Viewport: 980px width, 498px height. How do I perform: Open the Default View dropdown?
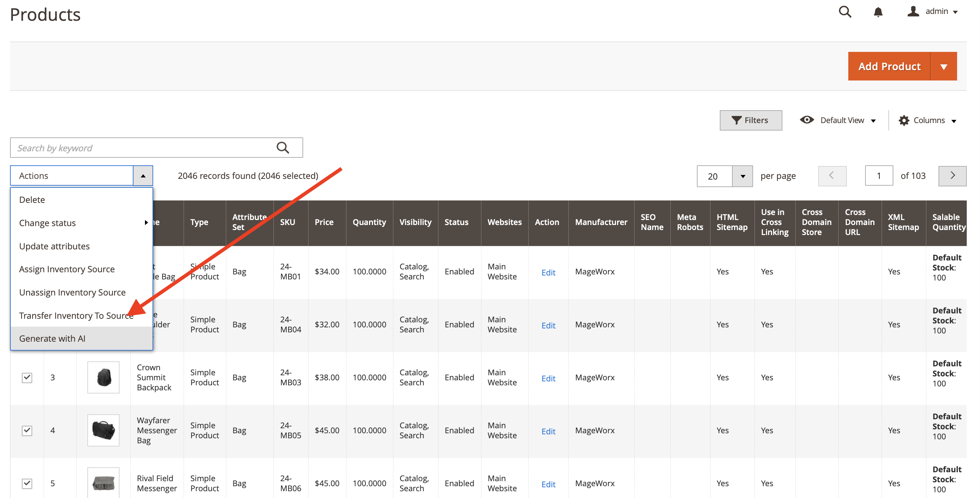pyautogui.click(x=838, y=120)
